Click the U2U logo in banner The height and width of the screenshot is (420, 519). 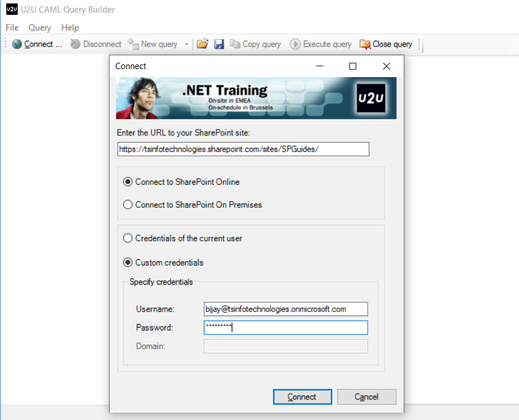click(x=371, y=98)
